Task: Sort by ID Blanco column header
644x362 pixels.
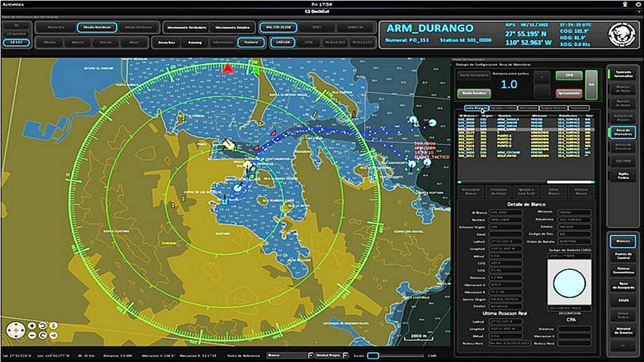Action: (468, 116)
